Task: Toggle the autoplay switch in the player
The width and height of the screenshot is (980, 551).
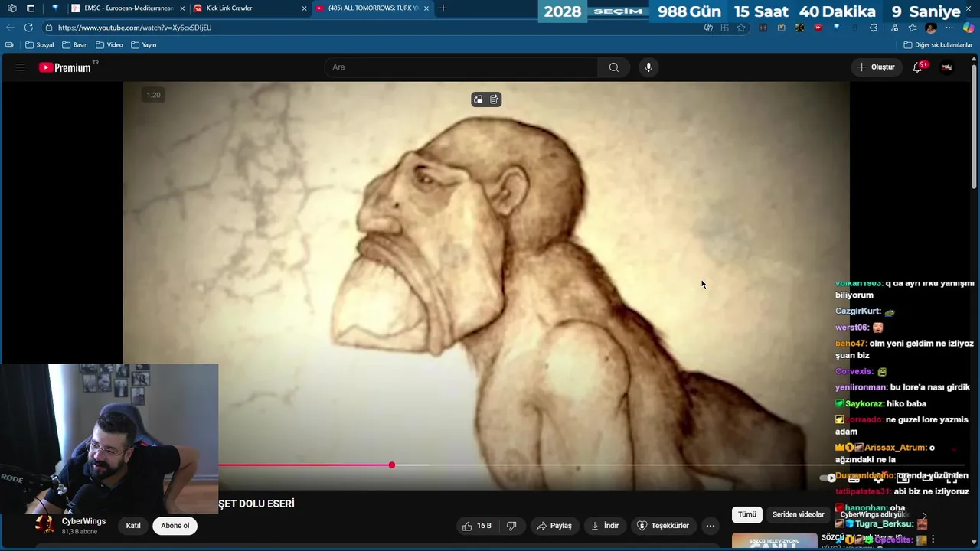Action: click(828, 478)
